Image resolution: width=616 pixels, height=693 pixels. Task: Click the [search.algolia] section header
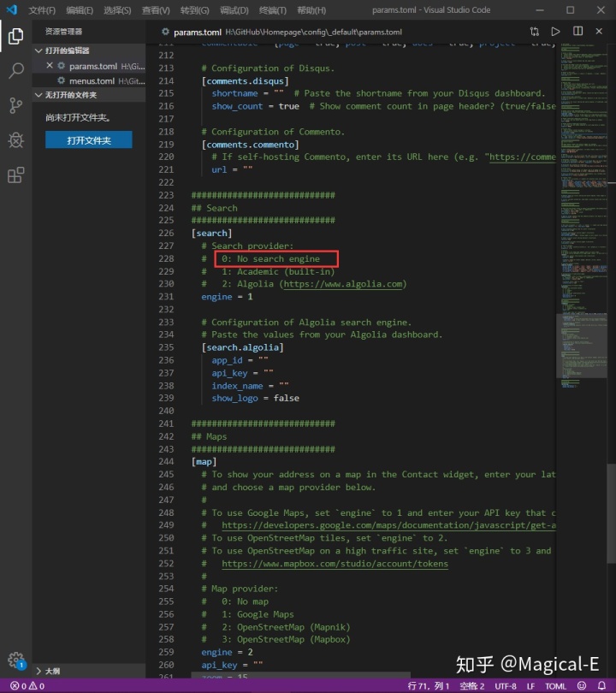coord(243,347)
